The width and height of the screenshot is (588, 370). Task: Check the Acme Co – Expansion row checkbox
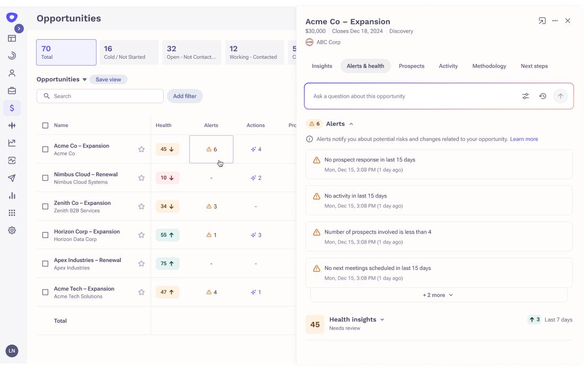(45, 149)
